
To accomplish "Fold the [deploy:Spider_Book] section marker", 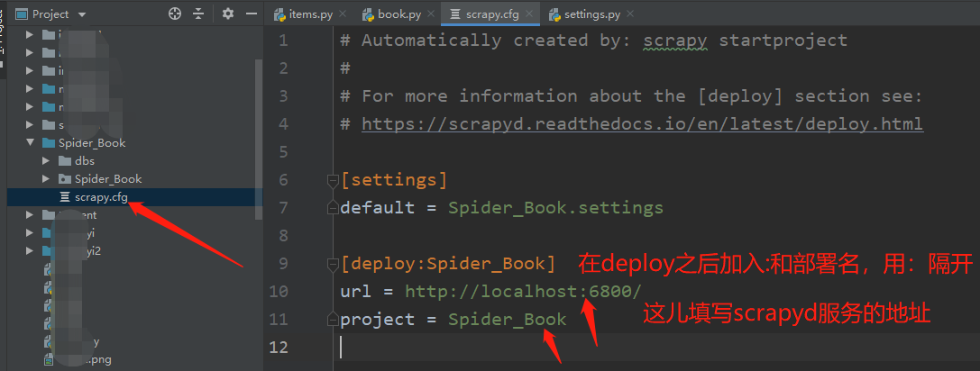I will (333, 264).
